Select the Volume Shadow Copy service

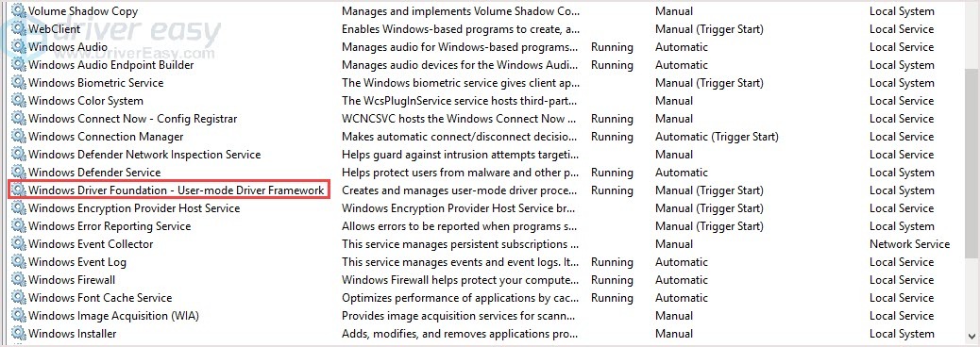83,11
